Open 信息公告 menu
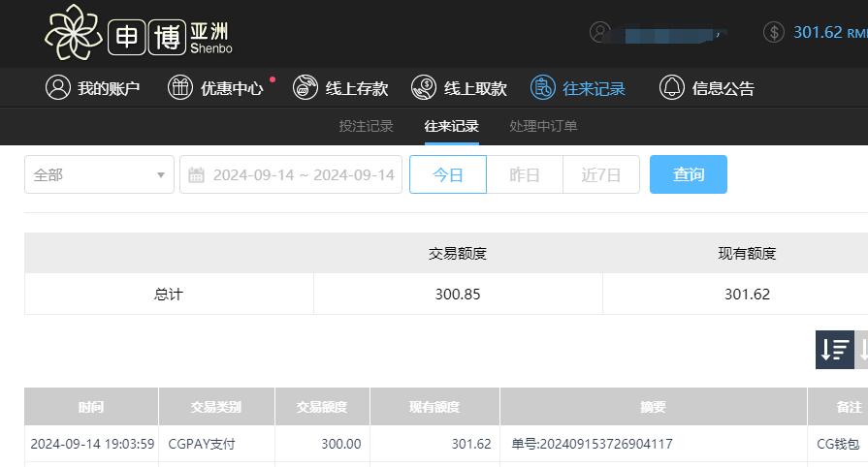Image resolution: width=868 pixels, height=467 pixels. pos(707,88)
